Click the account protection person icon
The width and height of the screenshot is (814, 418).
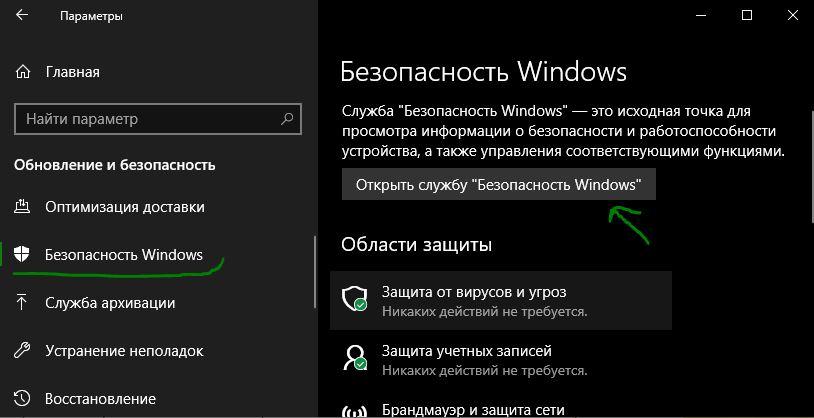tap(354, 358)
